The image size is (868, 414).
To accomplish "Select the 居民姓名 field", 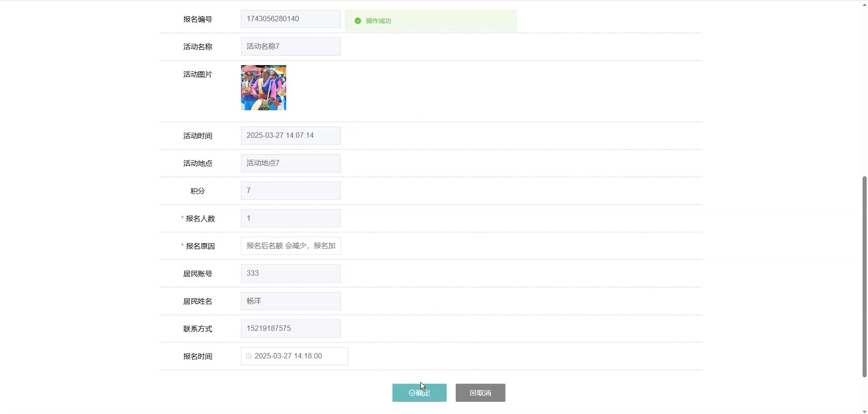I will click(291, 301).
